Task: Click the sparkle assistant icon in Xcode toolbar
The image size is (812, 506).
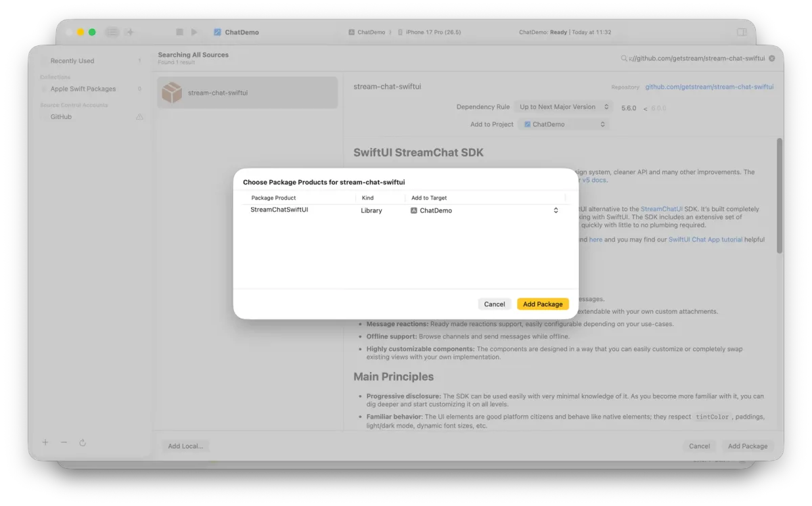Action: click(130, 32)
